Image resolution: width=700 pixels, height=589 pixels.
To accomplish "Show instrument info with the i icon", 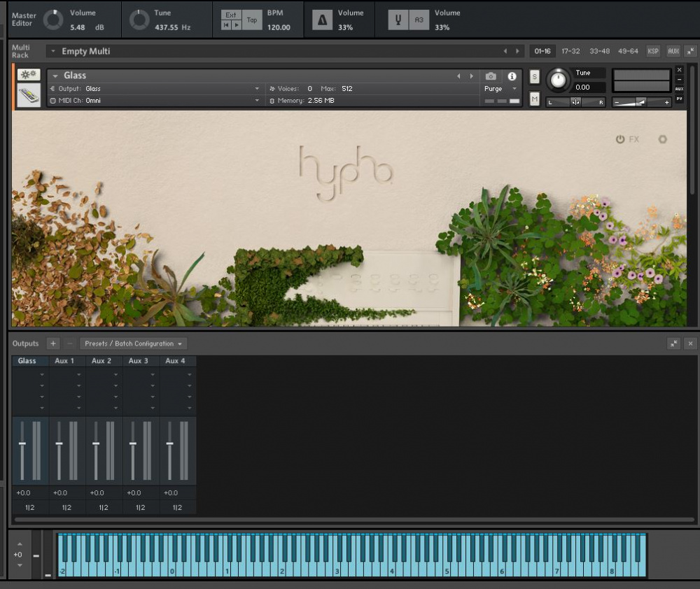I will pos(512,76).
